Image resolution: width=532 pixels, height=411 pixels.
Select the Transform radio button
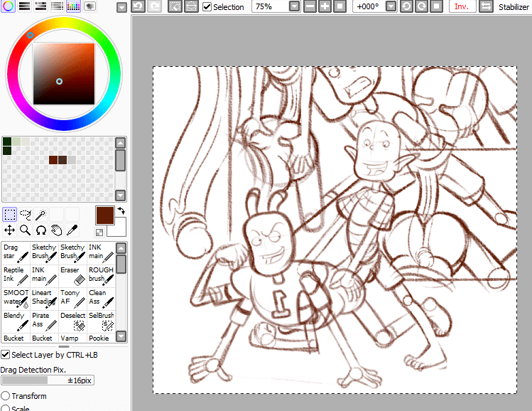pyautogui.click(x=5, y=396)
